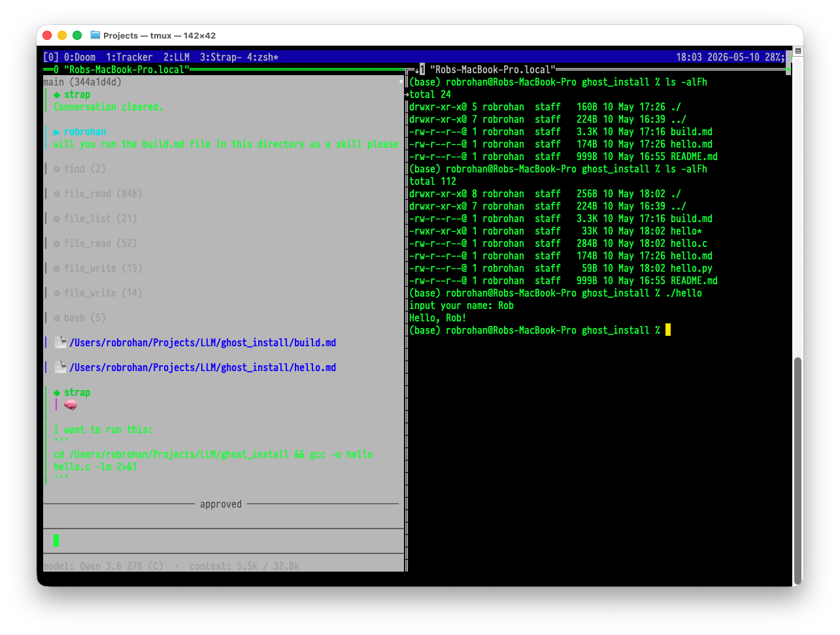Click the status bar date 2026-05-10

733,57
